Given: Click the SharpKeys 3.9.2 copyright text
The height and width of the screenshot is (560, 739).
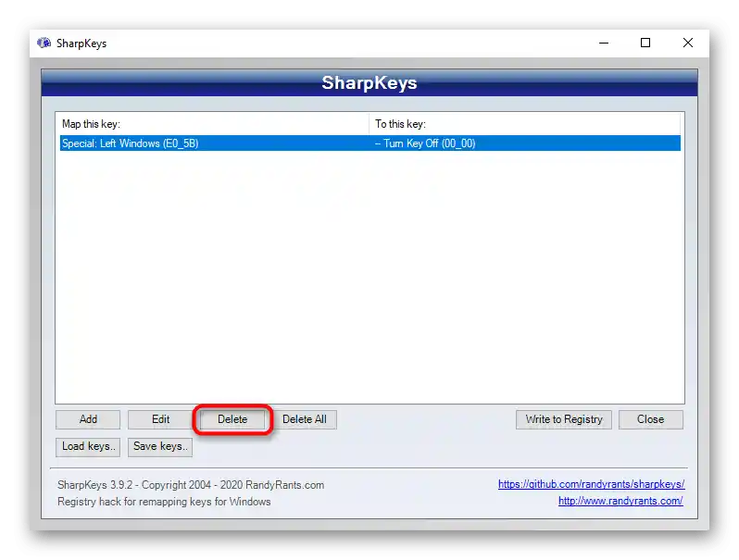Looking at the screenshot, I should click(x=191, y=485).
